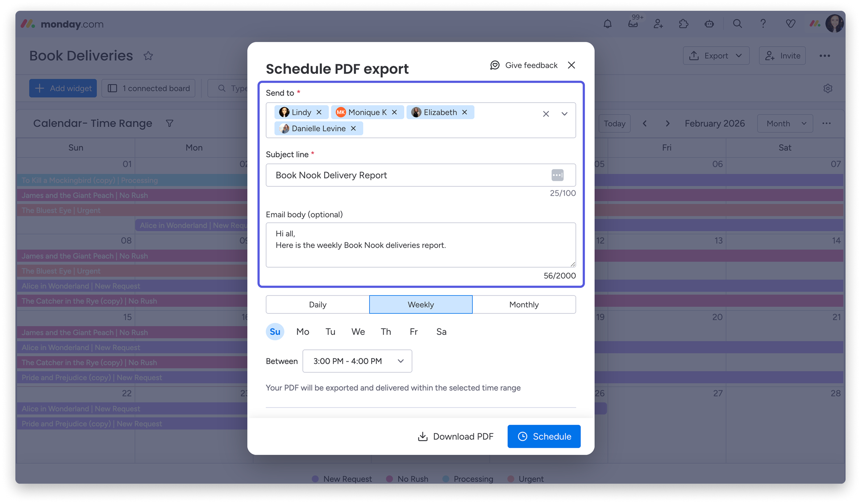The width and height of the screenshot is (861, 504).
Task: Remove Monique K from recipients
Action: pyautogui.click(x=394, y=112)
